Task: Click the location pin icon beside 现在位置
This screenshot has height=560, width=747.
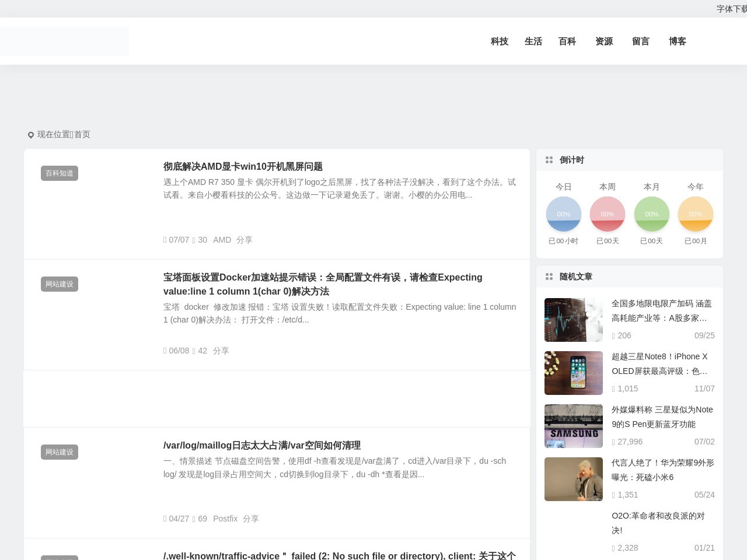Action: (x=31, y=135)
